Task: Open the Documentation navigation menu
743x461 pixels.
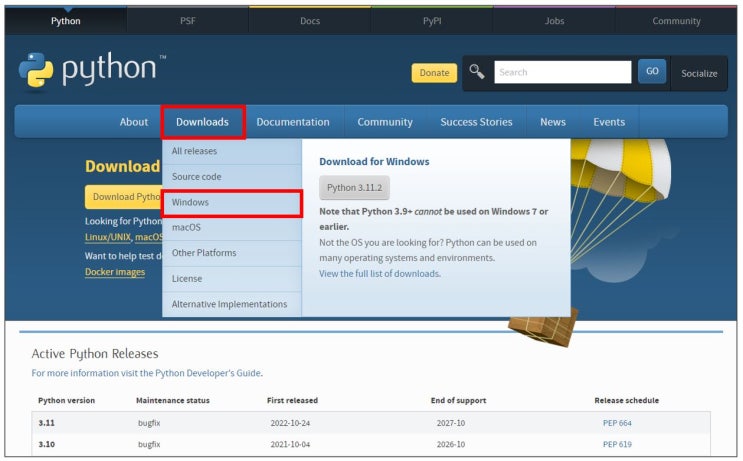Action: tap(293, 122)
